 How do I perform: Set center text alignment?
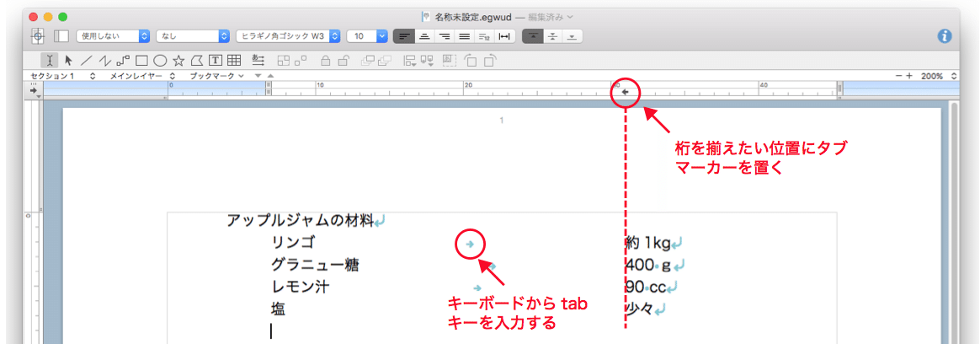click(424, 36)
